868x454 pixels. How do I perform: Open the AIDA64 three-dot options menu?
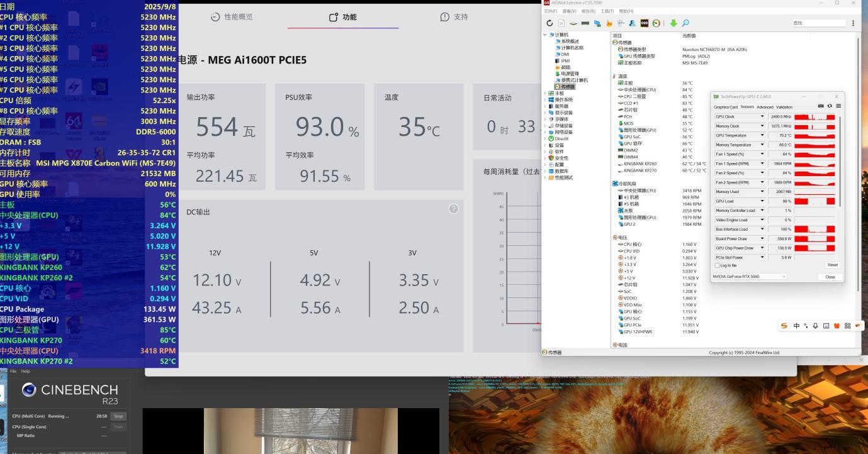tap(853, 23)
